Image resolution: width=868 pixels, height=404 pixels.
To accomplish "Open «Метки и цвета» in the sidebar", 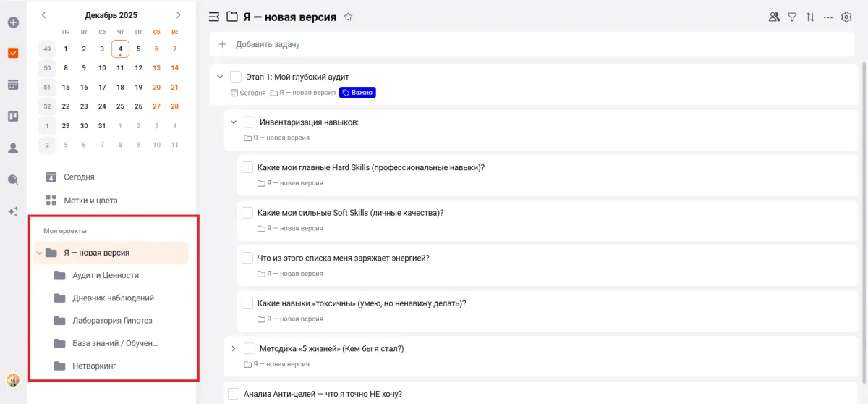I will point(90,201).
